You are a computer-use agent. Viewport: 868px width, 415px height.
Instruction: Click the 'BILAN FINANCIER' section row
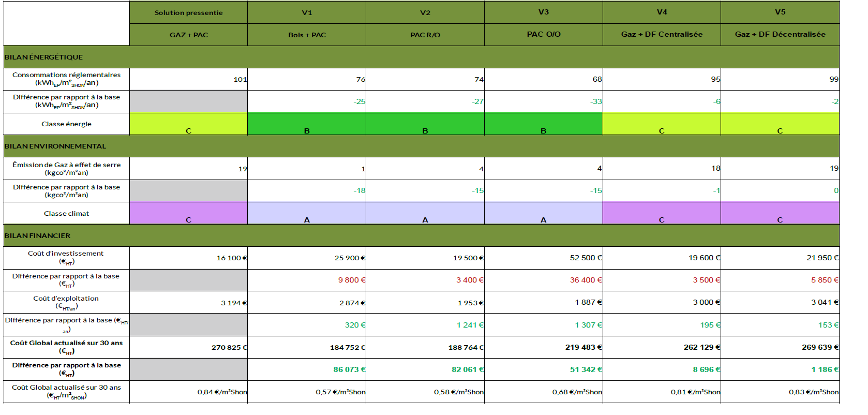pos(422,235)
